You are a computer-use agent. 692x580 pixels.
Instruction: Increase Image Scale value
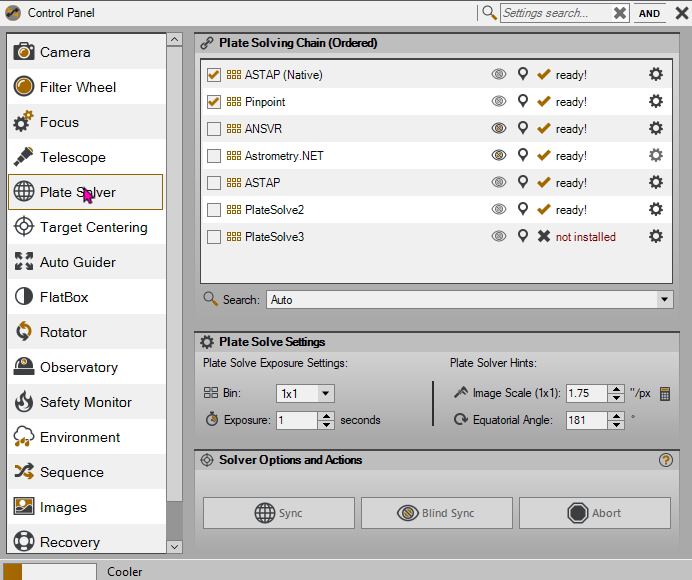click(616, 389)
